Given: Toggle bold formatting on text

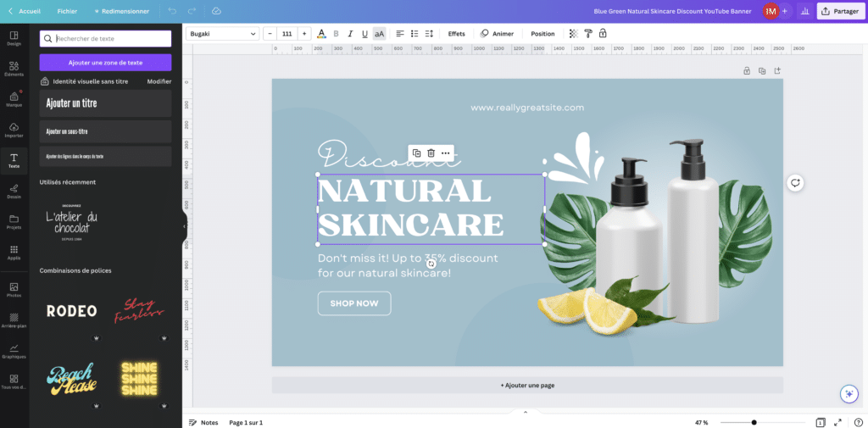Looking at the screenshot, I should click(x=336, y=34).
